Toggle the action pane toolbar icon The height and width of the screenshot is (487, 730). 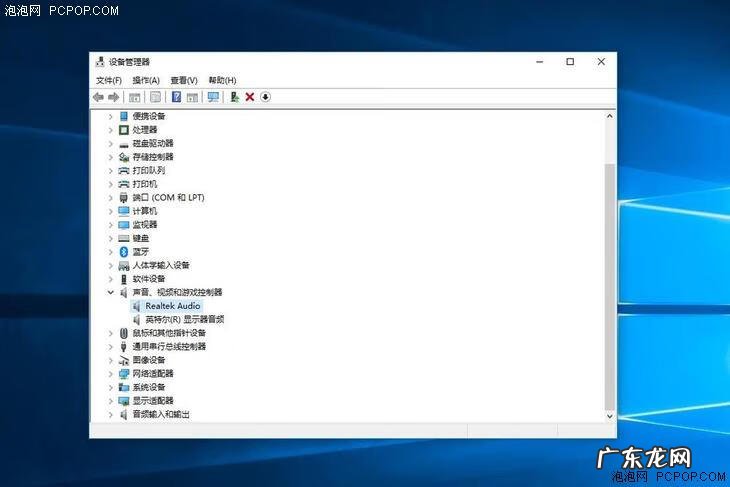click(x=192, y=97)
